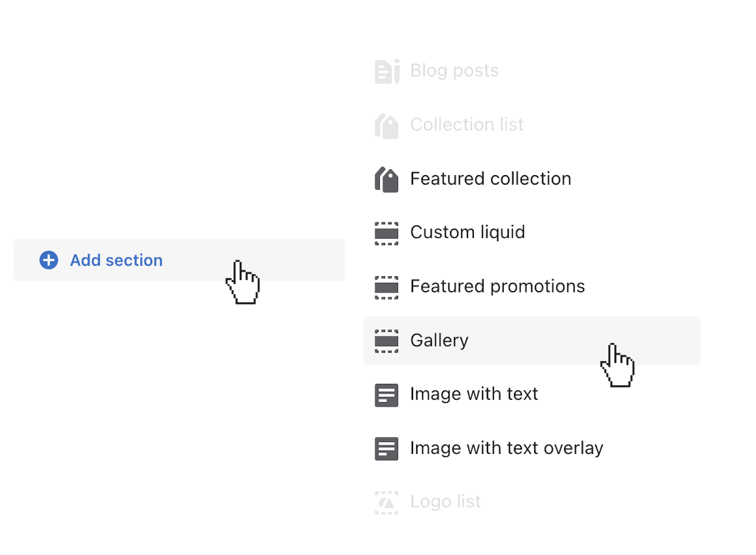Click the Collection list tag icon
756x555 pixels.
click(386, 125)
